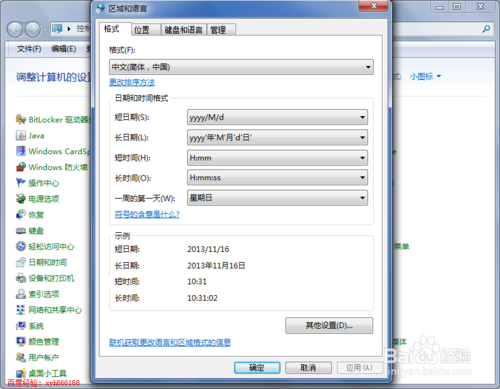Click the 桌面小工具 icon
The width and height of the screenshot is (500, 389).
pyautogui.click(x=21, y=373)
